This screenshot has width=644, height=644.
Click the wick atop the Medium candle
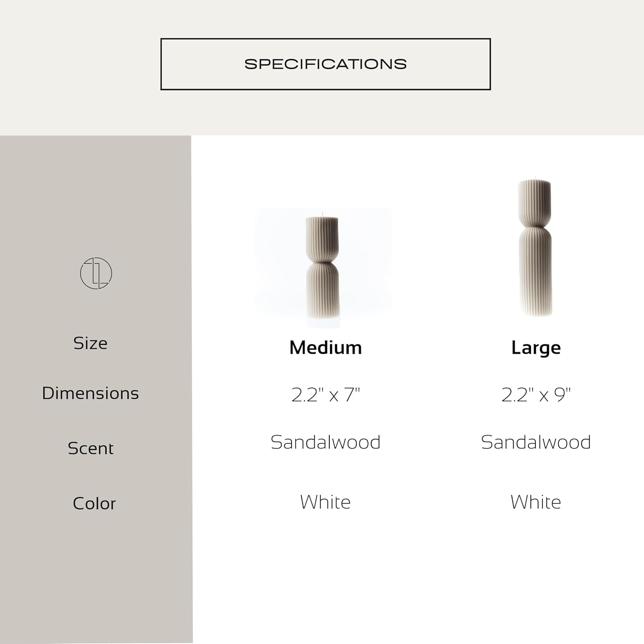point(322,214)
